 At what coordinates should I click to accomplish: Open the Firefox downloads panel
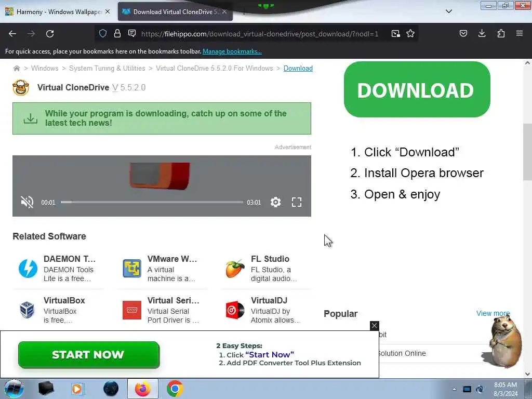pos(482,33)
